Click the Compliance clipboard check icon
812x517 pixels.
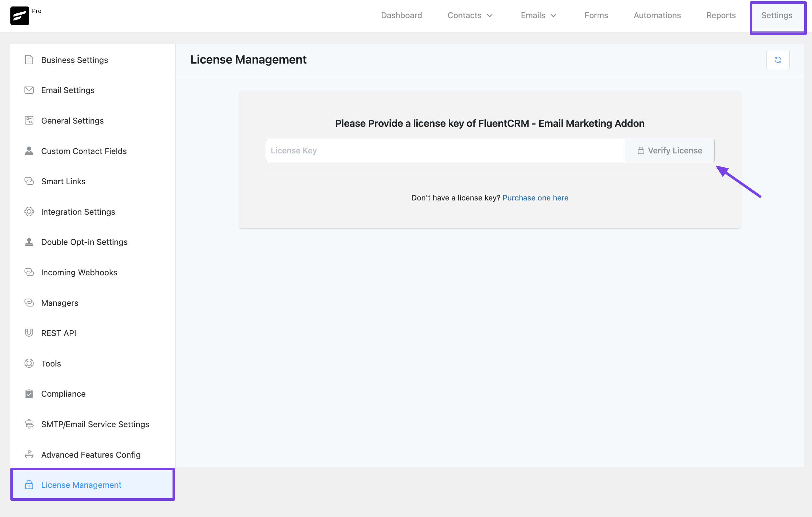pyautogui.click(x=29, y=393)
